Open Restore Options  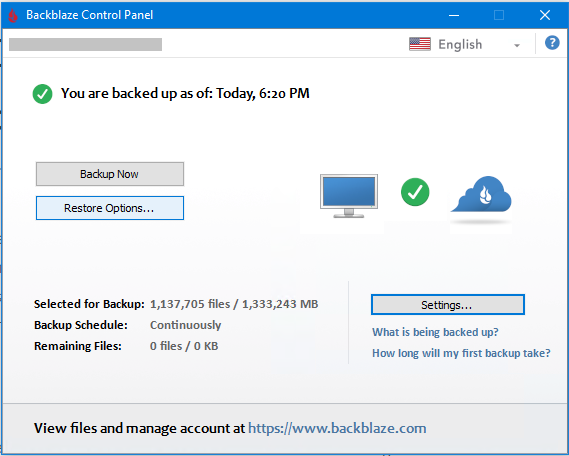pyautogui.click(x=110, y=208)
